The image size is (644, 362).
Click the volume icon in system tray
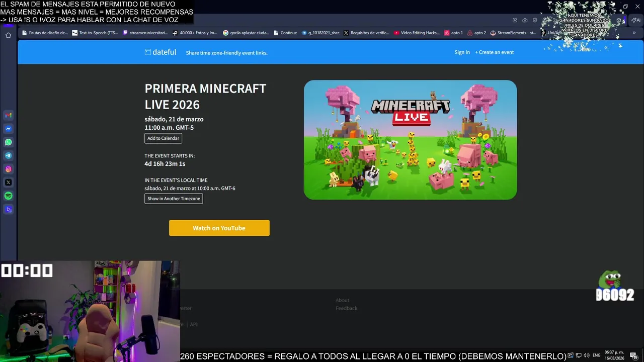point(586,355)
